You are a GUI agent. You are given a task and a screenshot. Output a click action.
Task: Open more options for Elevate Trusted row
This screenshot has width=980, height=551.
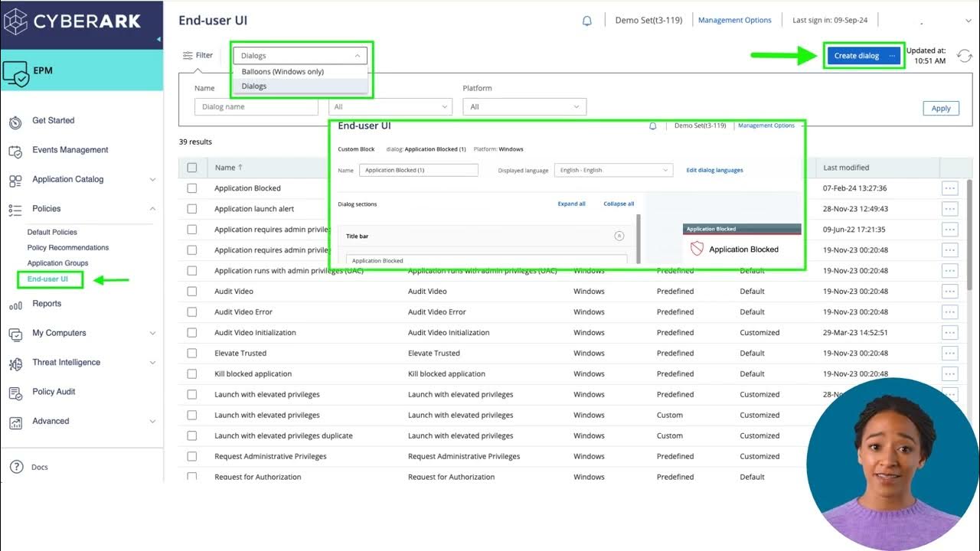(x=950, y=354)
